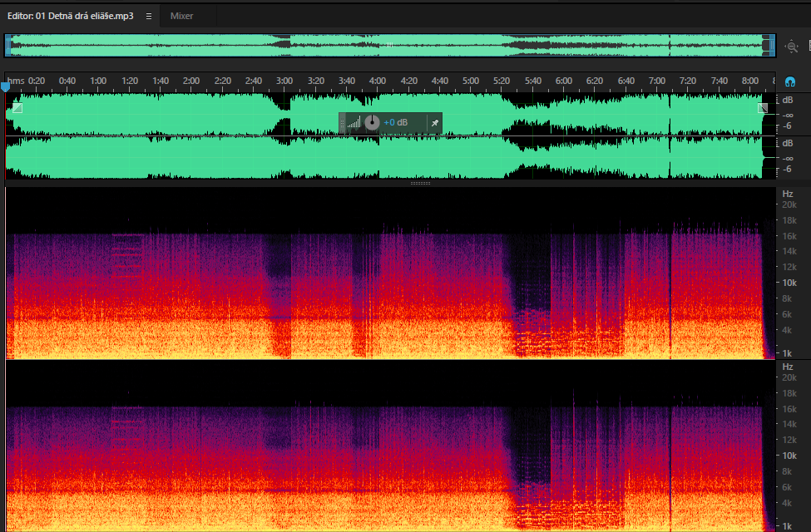
Task: Click the zoom out full magnifier icon
Action: (x=791, y=46)
